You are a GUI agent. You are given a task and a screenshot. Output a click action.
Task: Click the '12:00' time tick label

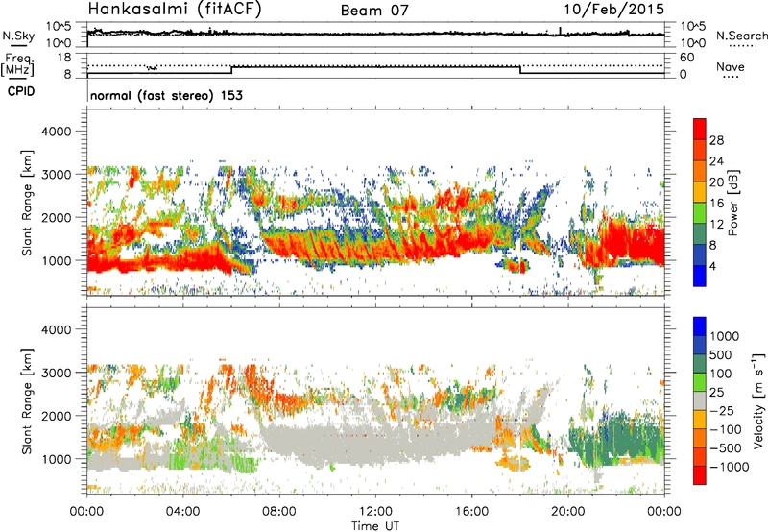[375, 512]
